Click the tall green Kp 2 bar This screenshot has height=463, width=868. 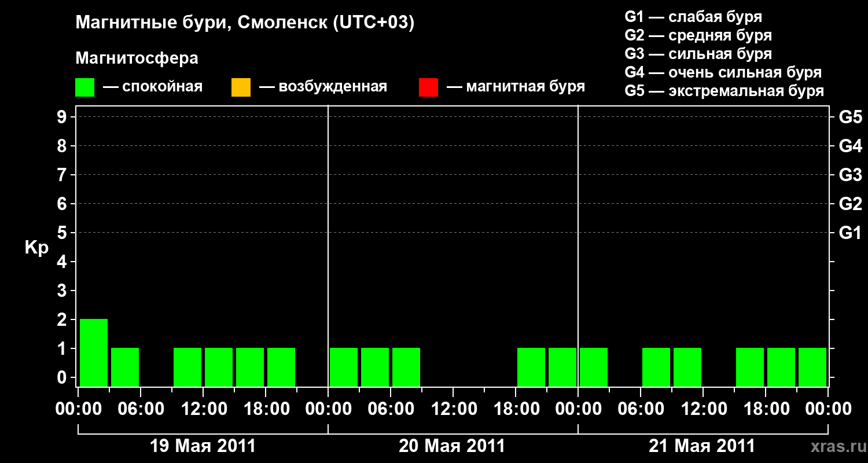[94, 352]
